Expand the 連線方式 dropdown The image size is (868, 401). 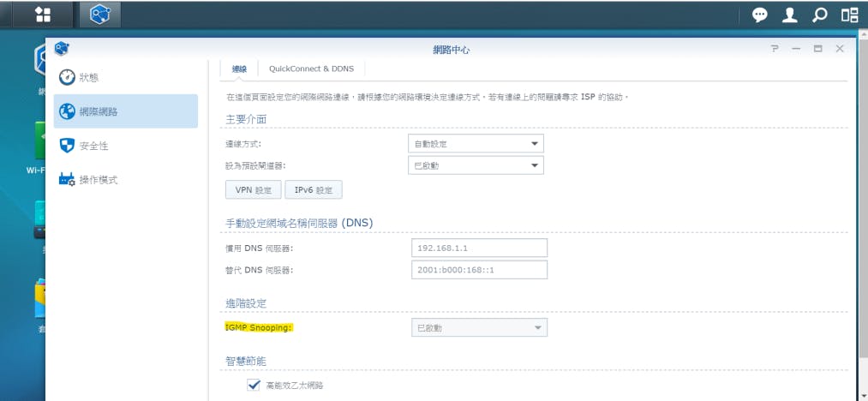[476, 143]
